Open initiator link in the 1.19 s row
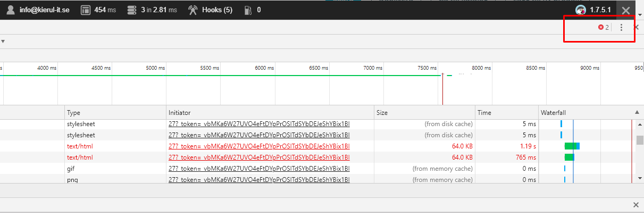 259,146
